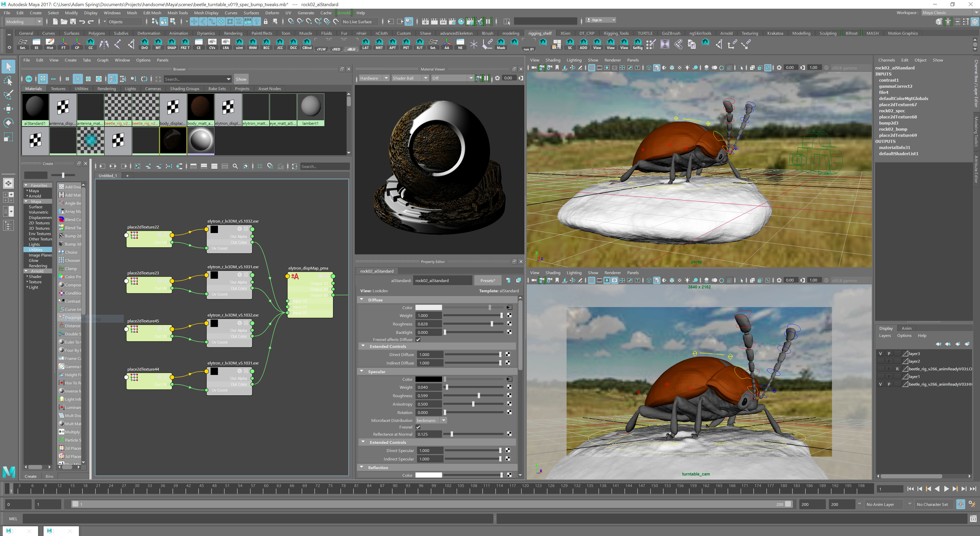Click the Multiply node in Create list
This screenshot has width=980, height=536.
pyautogui.click(x=70, y=432)
